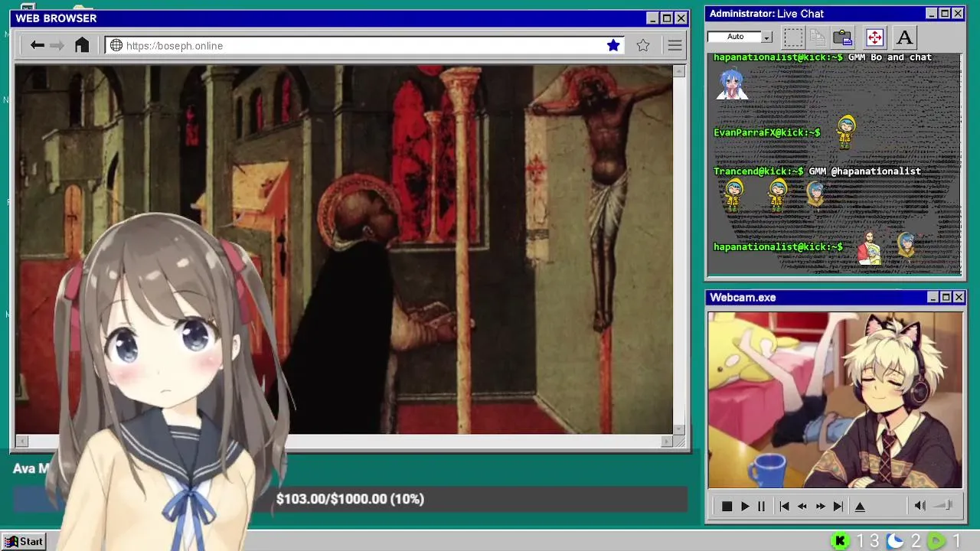Click the eject button in Webcam.exe
980x551 pixels.
(x=860, y=506)
